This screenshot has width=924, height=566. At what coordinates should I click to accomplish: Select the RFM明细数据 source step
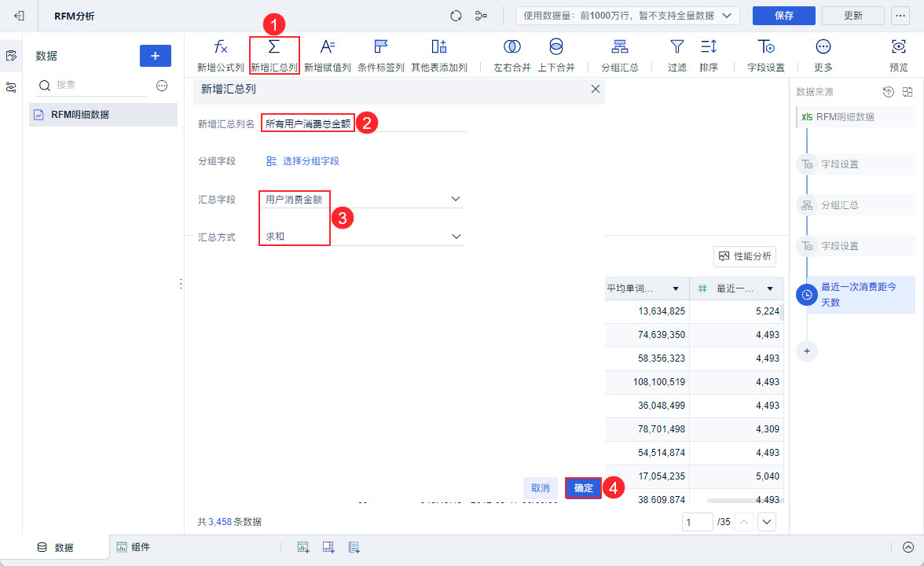[x=855, y=116]
